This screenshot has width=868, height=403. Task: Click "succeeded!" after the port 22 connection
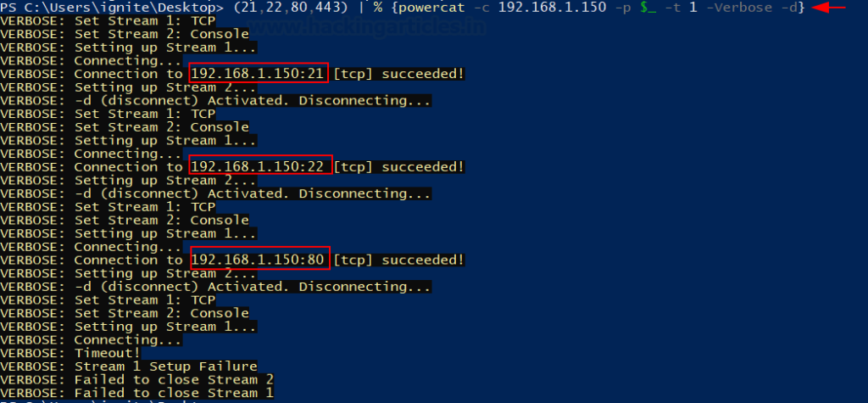[x=423, y=166]
